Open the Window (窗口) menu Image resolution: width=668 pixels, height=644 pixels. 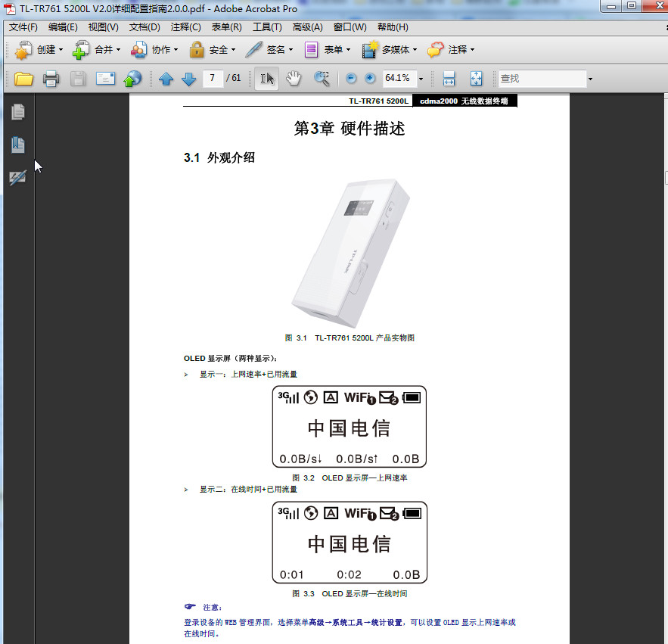[350, 27]
